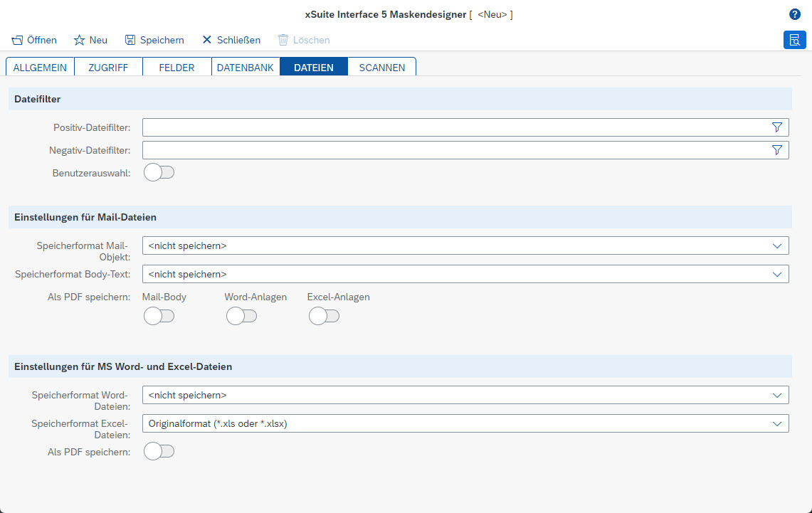Click inside the Positiv-Dateifilter input field

tap(427, 127)
